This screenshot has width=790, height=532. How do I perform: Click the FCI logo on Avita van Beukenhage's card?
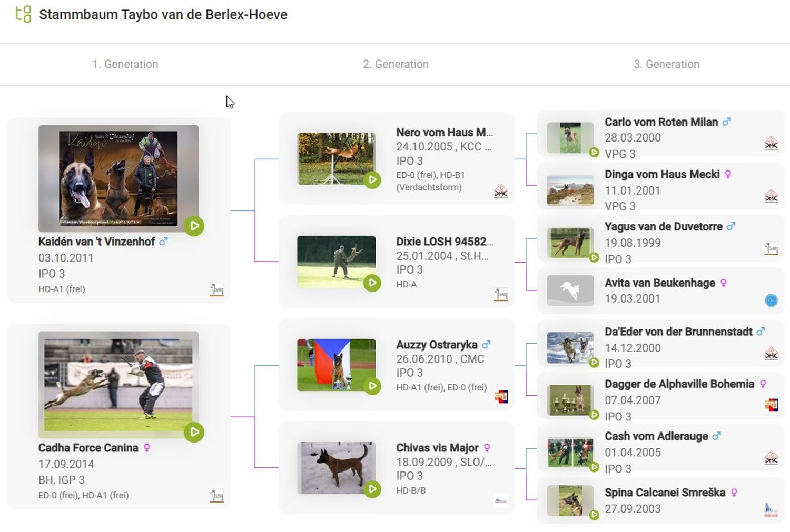(x=771, y=299)
